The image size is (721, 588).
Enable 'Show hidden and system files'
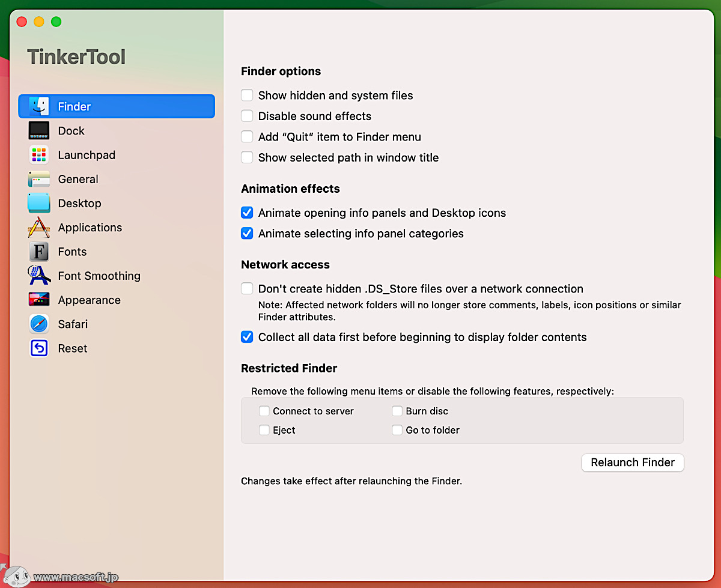(x=247, y=94)
